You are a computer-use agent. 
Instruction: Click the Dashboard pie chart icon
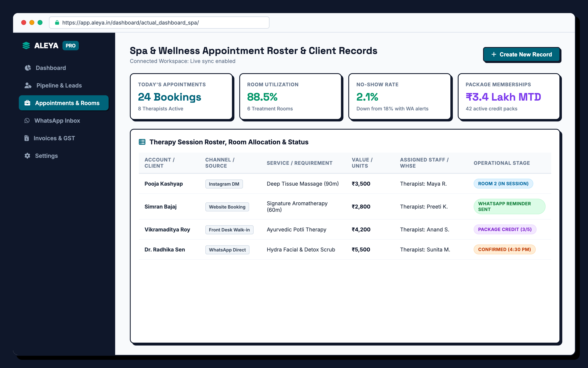point(28,68)
